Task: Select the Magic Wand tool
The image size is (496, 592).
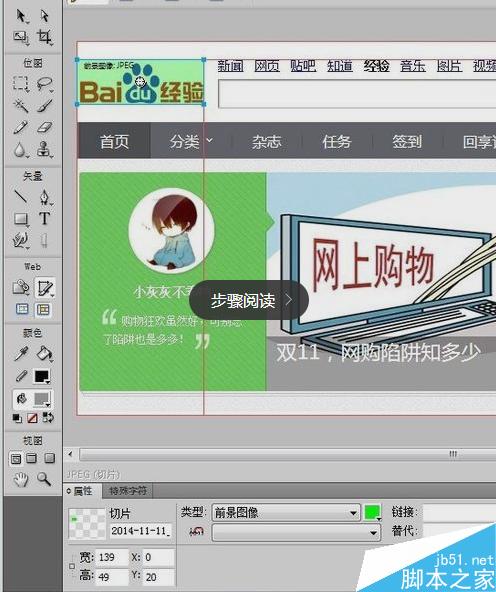Action: [x=21, y=105]
